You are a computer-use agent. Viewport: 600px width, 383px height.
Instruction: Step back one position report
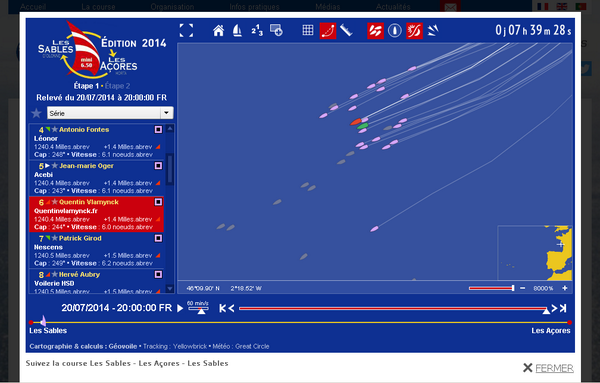231,308
